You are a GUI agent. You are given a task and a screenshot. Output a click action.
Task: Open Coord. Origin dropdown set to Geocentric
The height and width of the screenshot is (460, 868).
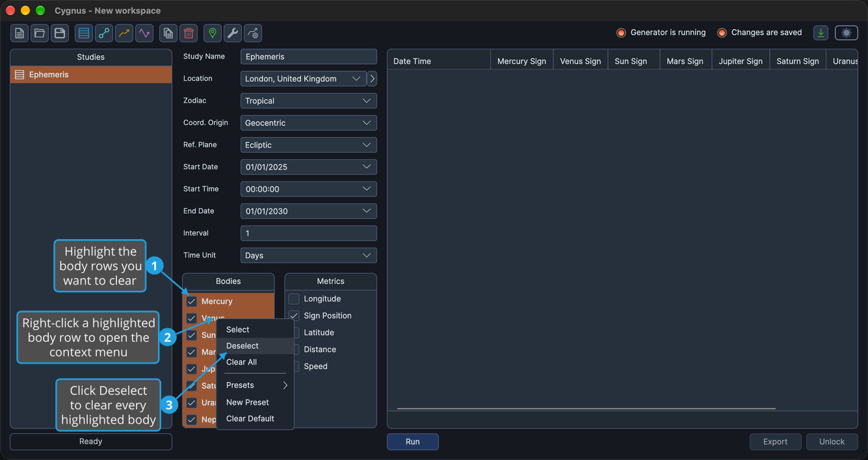[x=309, y=123]
